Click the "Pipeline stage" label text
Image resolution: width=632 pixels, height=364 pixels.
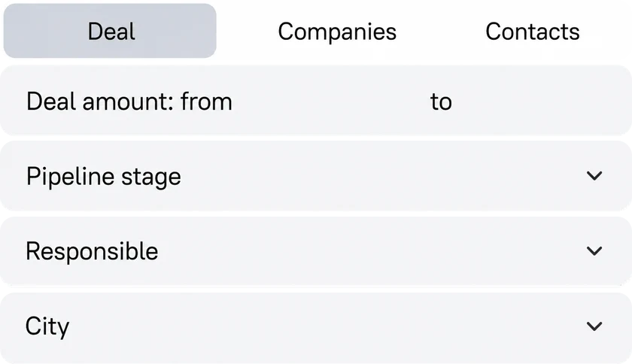pos(104,177)
